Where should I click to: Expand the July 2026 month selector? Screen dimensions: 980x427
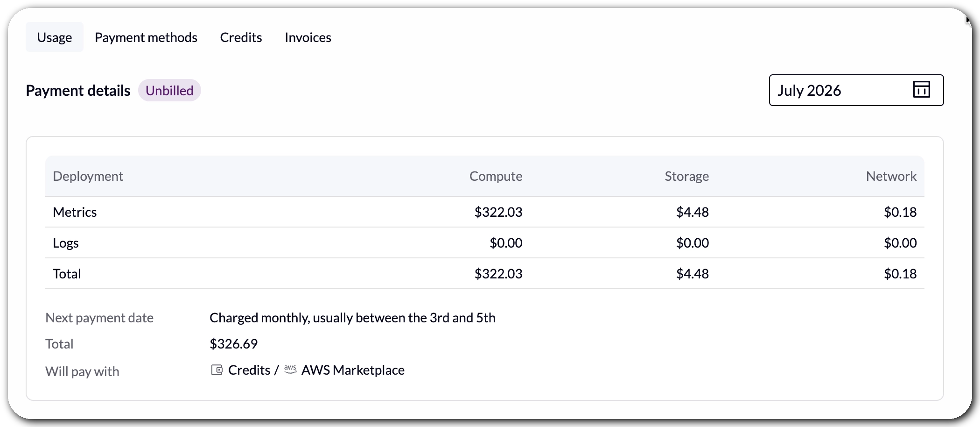pos(856,90)
